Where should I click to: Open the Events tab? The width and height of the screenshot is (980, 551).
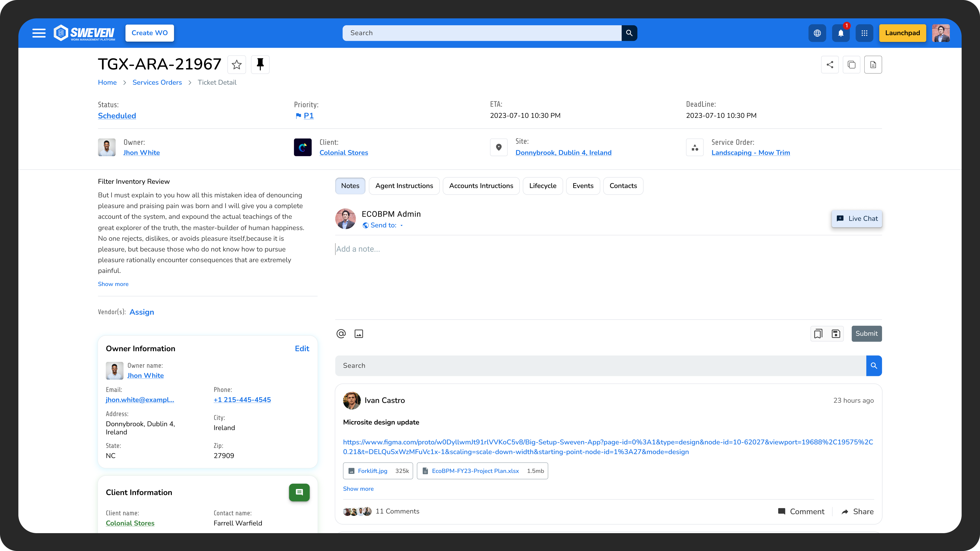click(x=583, y=186)
